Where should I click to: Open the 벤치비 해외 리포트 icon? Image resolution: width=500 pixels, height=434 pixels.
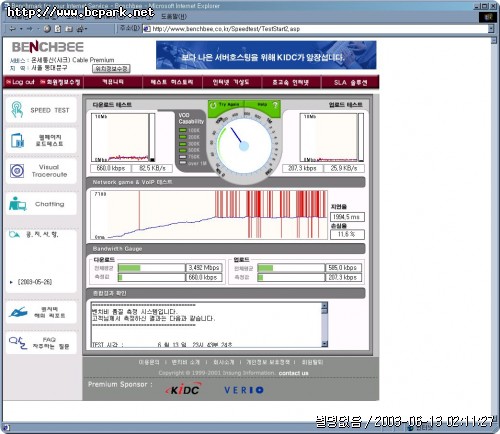[18, 312]
